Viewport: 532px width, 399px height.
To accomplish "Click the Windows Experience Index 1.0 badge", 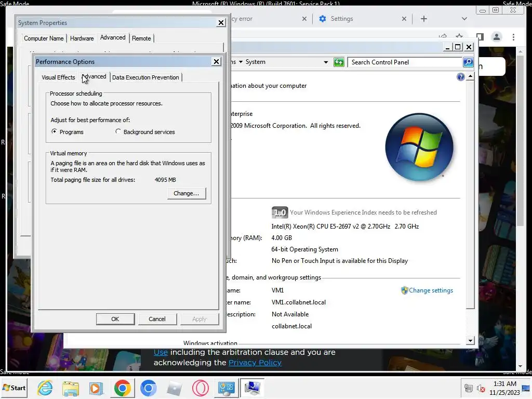I will click(280, 212).
